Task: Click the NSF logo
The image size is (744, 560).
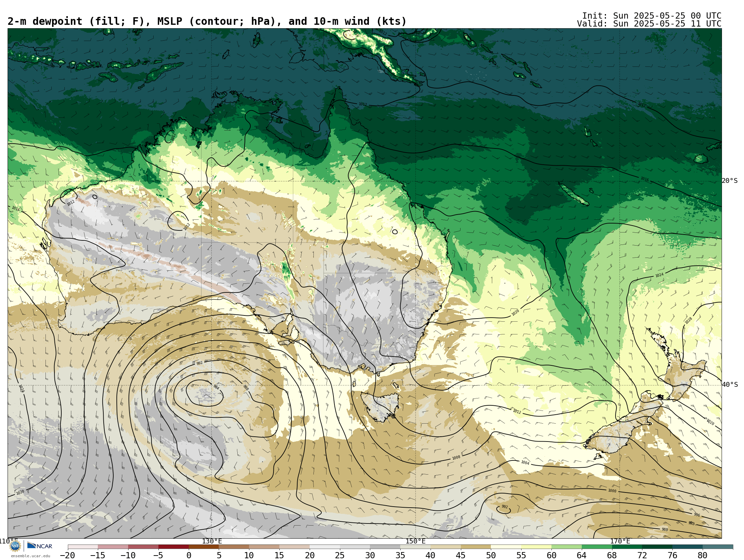Action: click(15, 546)
